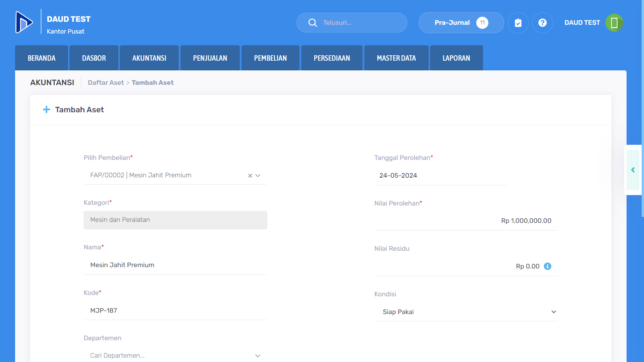This screenshot has width=644, height=362.
Task: Expand the side panel chevron tab
Action: [x=633, y=170]
